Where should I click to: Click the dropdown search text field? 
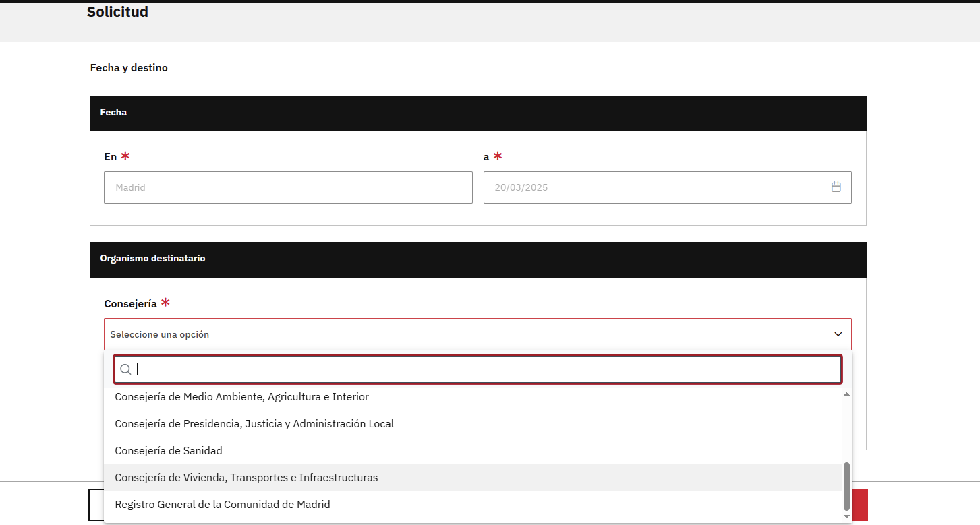tap(486, 369)
